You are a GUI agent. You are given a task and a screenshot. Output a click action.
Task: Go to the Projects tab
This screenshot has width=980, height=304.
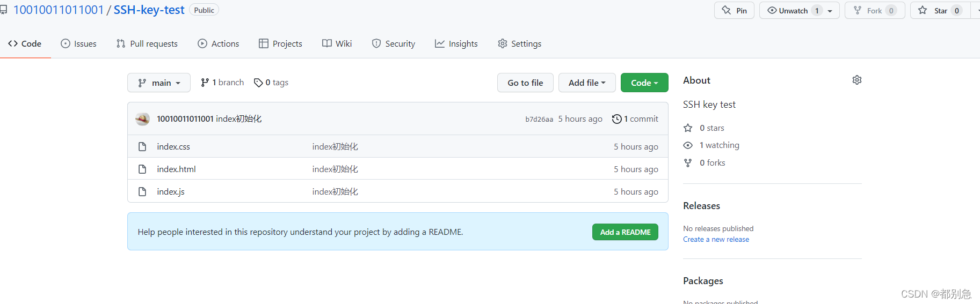[x=280, y=43]
